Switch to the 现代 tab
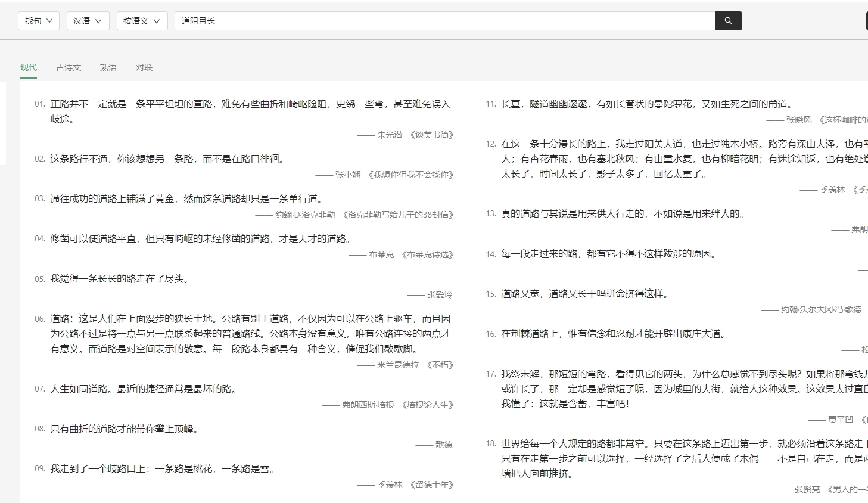Viewport: 868px width, 503px height. [29, 67]
